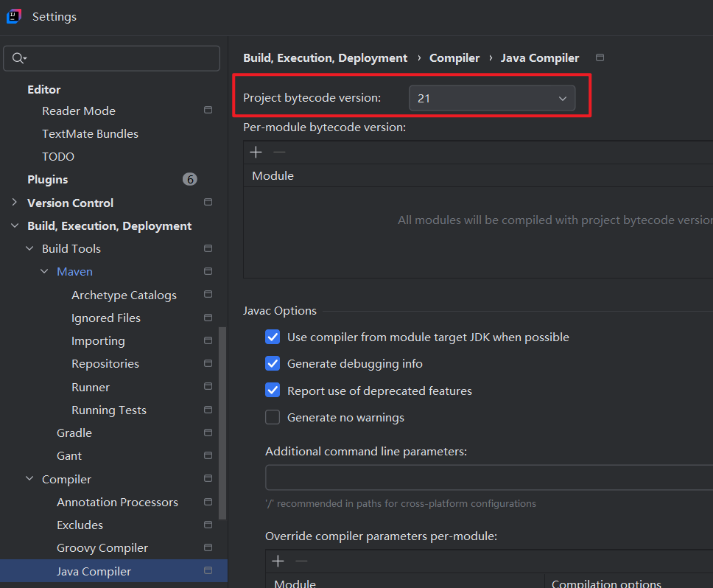Image resolution: width=713 pixels, height=588 pixels.
Task: Add override compiler parameters module with plus
Action: tap(278, 561)
